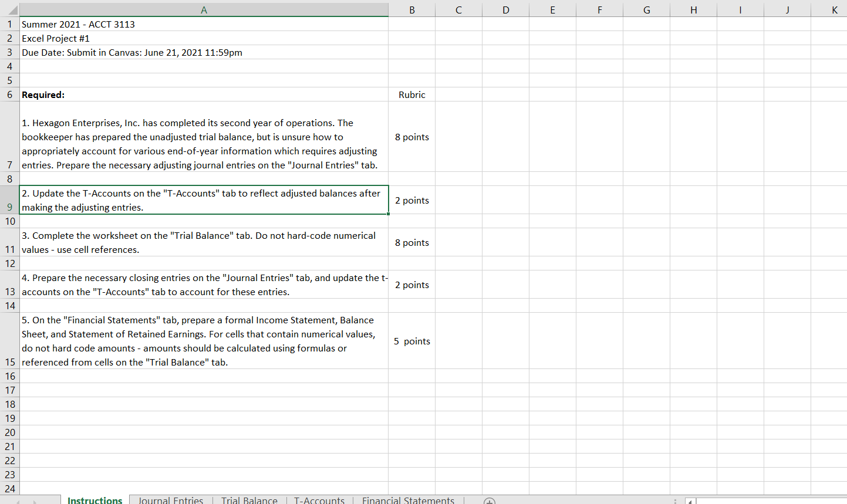The height and width of the screenshot is (504, 847).
Task: Select column J header
Action: [x=787, y=10]
